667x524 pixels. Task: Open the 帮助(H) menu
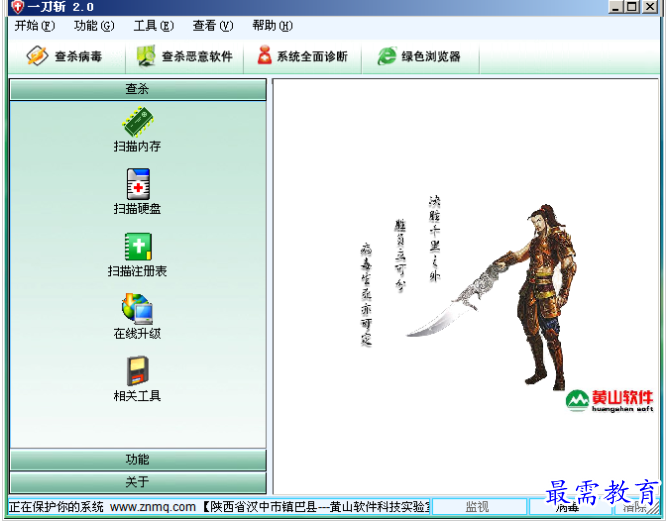(272, 26)
